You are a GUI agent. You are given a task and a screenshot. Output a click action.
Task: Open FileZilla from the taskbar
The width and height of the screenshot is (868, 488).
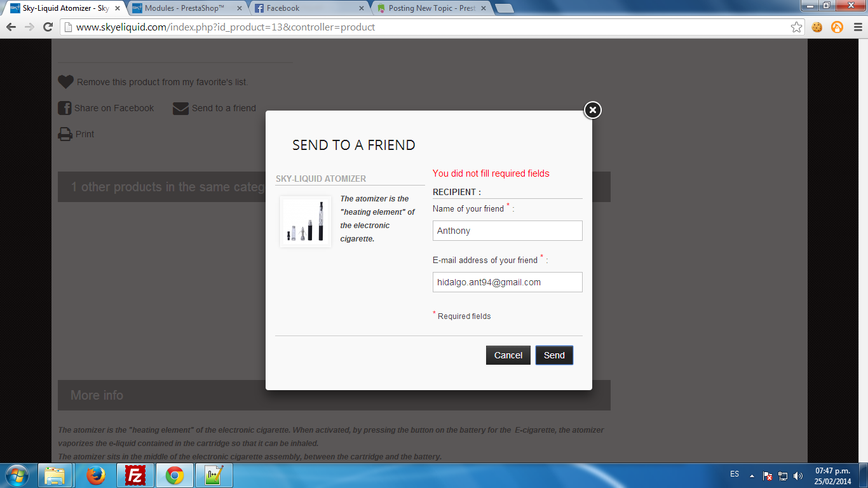(135, 475)
